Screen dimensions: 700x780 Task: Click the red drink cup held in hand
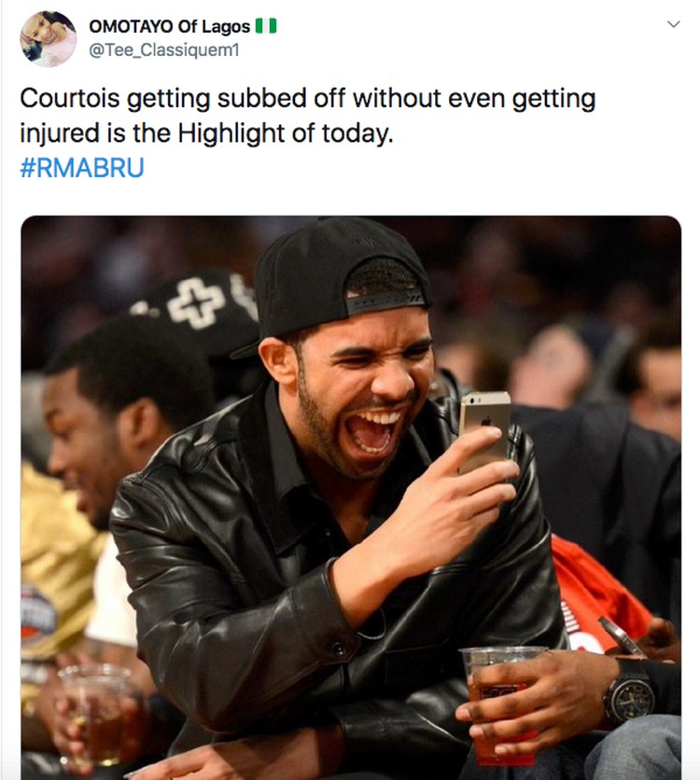pyautogui.click(x=500, y=705)
